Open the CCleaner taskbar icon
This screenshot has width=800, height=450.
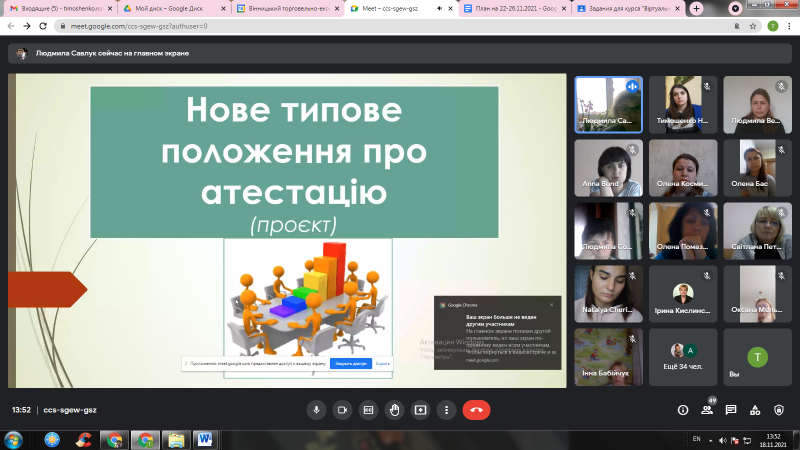83,440
